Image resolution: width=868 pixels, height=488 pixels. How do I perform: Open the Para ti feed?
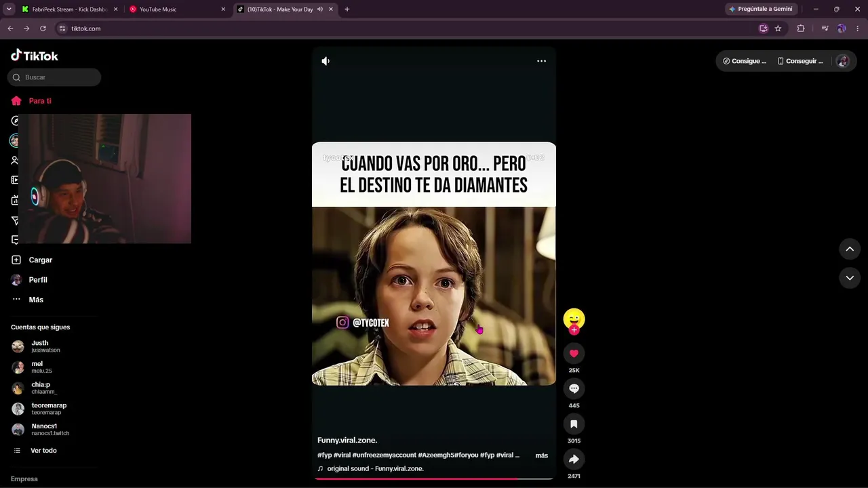point(31,101)
